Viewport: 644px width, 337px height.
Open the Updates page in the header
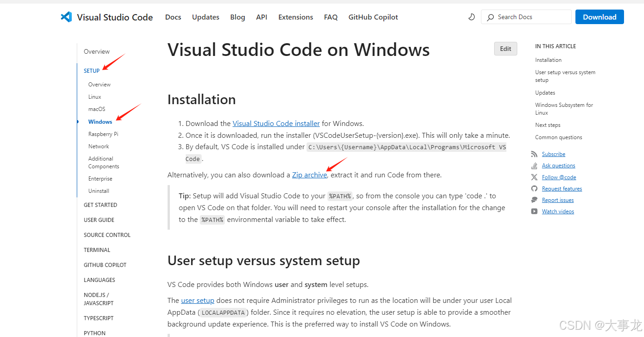[206, 17]
